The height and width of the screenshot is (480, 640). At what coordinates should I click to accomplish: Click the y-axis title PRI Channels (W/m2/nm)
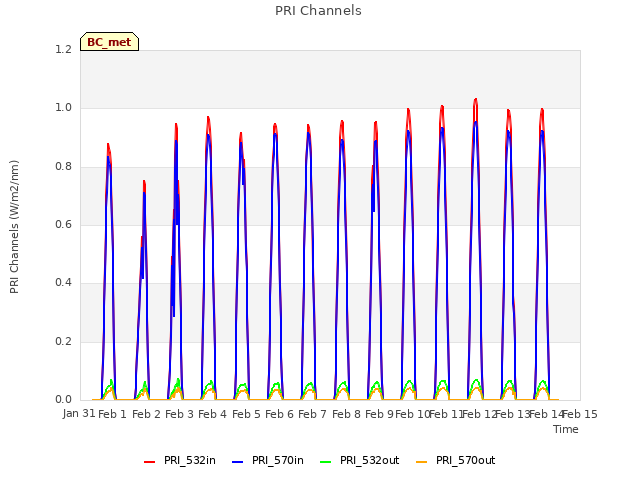pyautogui.click(x=14, y=227)
